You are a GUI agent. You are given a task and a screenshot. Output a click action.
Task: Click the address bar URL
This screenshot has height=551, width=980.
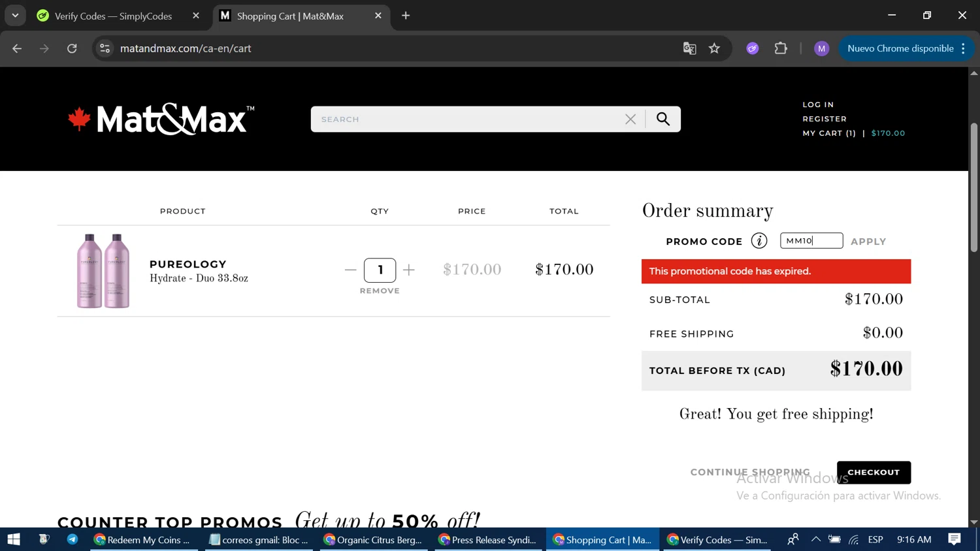[x=186, y=48]
